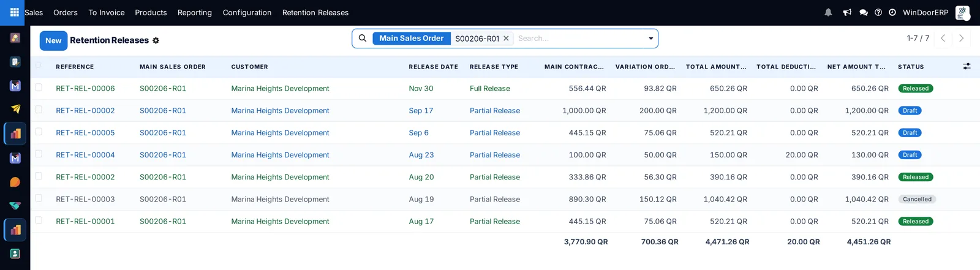Click the search magnifier icon
Image resolution: width=980 pixels, height=270 pixels.
click(x=363, y=38)
